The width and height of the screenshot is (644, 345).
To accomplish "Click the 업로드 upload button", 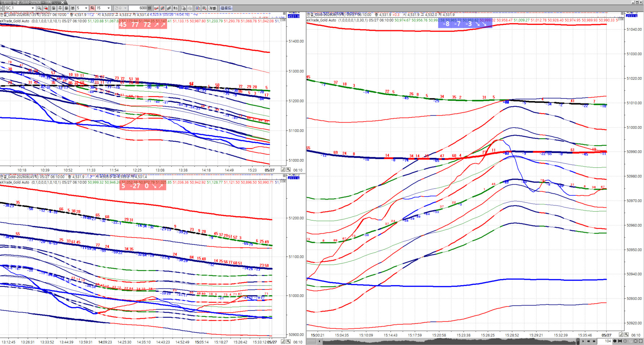I will pyautogui.click(x=226, y=8).
